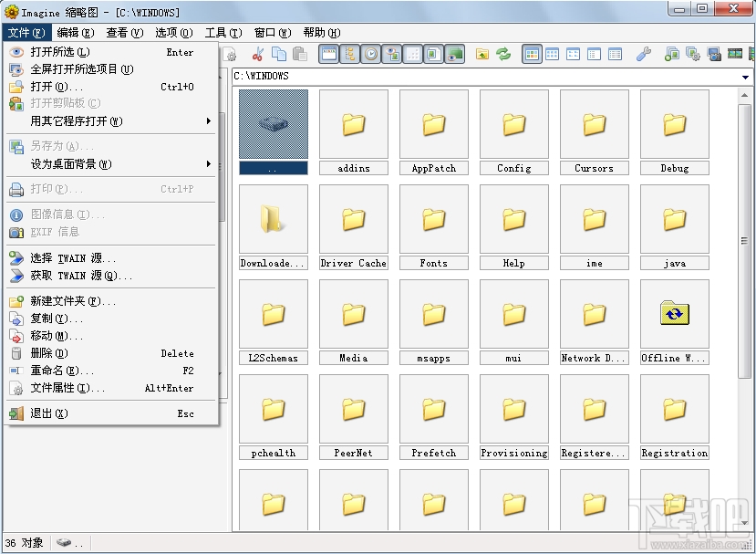Choose 打开所选 from the file menu
The width and height of the screenshot is (756, 554).
point(111,52)
